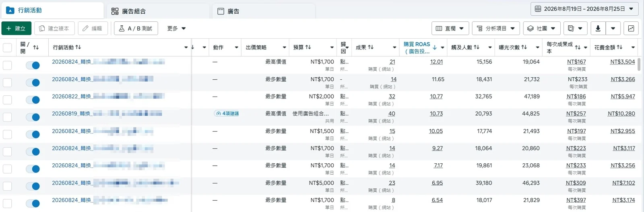Switch to the 廣告組合 tab
The image size is (644, 212).
click(x=158, y=11)
